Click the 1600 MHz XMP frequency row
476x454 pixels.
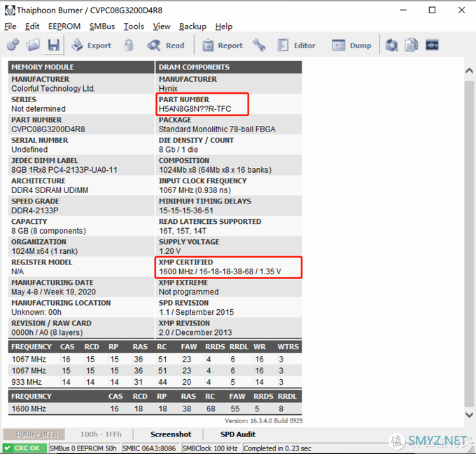click(155, 409)
